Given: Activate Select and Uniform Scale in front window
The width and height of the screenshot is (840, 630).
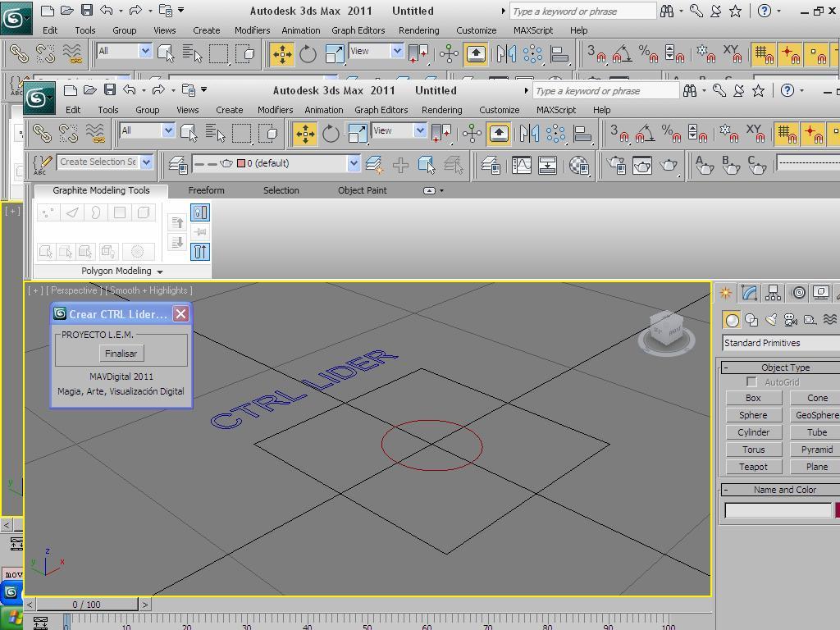Looking at the screenshot, I should pos(357,134).
